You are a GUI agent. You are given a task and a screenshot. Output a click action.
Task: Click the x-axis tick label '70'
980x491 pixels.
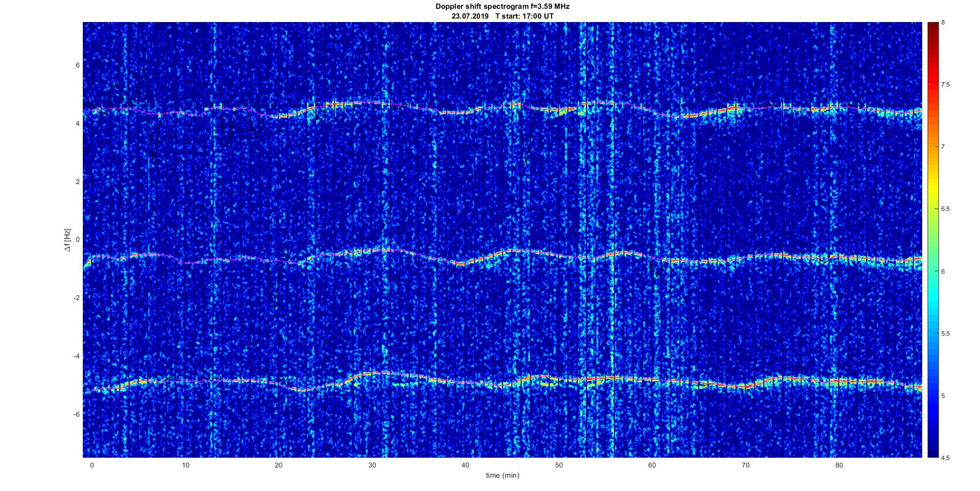pyautogui.click(x=746, y=466)
